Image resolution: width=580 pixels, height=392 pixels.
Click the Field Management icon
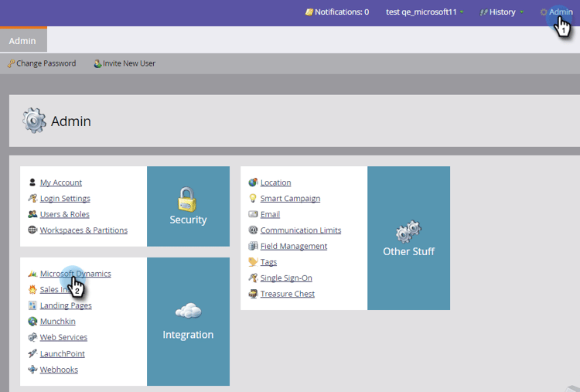pyautogui.click(x=253, y=246)
